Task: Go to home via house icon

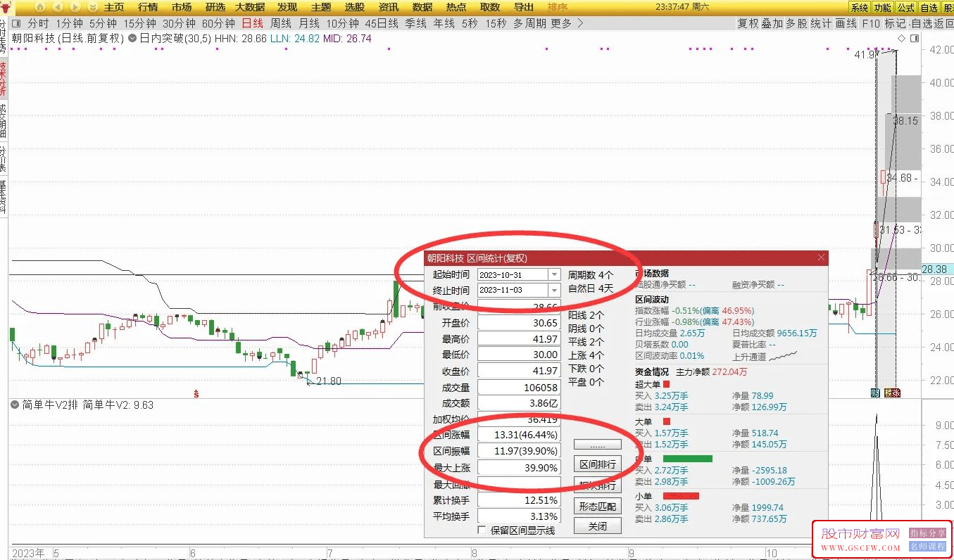Action: point(40,7)
